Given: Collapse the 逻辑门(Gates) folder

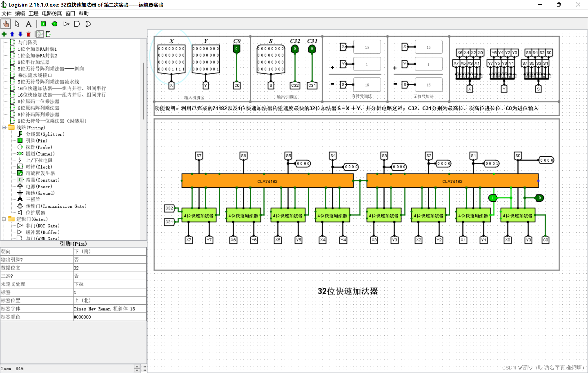Looking at the screenshot, I should [x=4, y=219].
